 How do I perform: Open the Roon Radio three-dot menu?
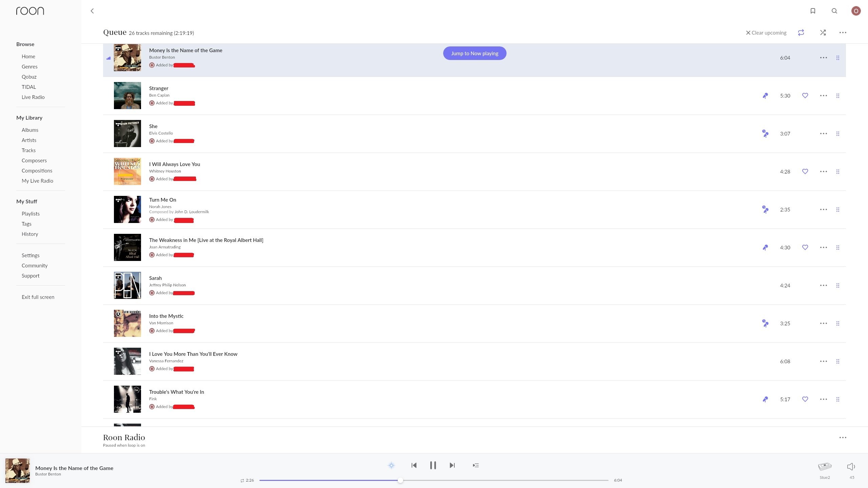click(843, 438)
